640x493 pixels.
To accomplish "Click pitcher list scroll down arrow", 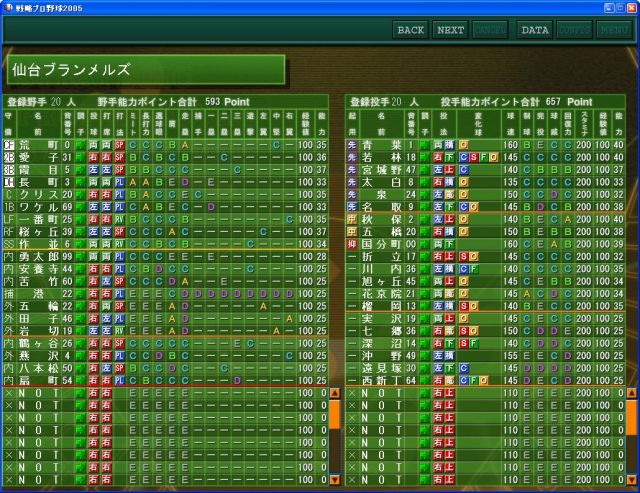I will pyautogui.click(x=631, y=479).
